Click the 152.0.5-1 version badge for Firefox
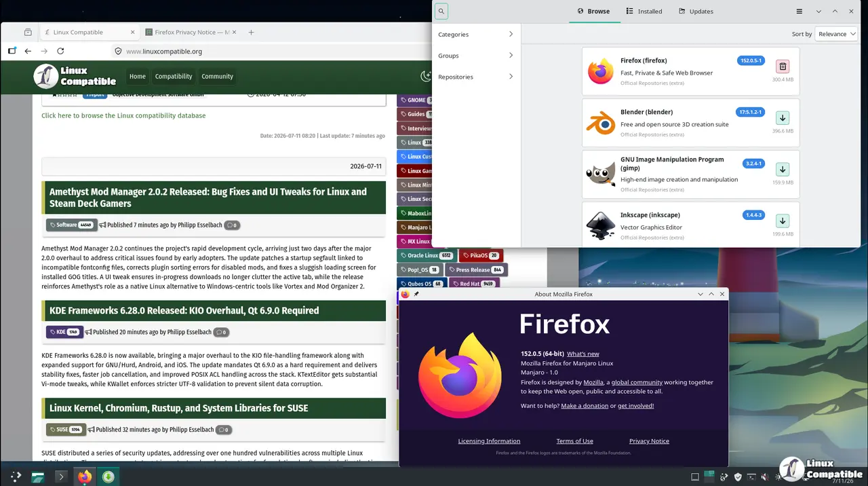This screenshot has height=486, width=868. tap(751, 60)
